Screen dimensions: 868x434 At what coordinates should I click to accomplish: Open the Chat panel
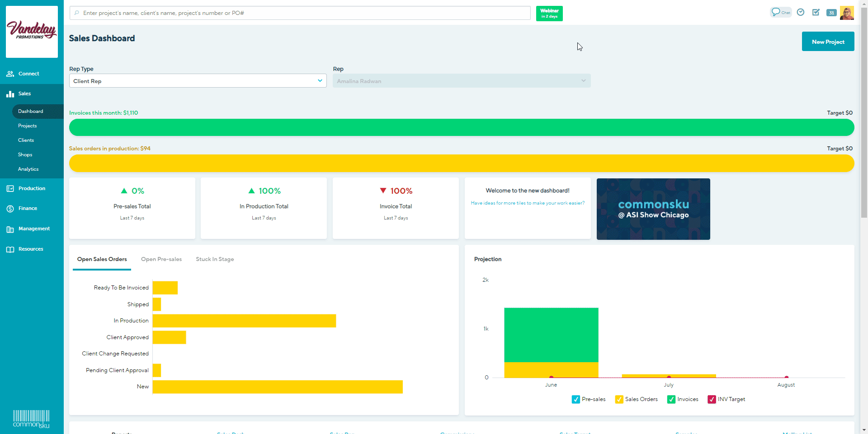(781, 12)
